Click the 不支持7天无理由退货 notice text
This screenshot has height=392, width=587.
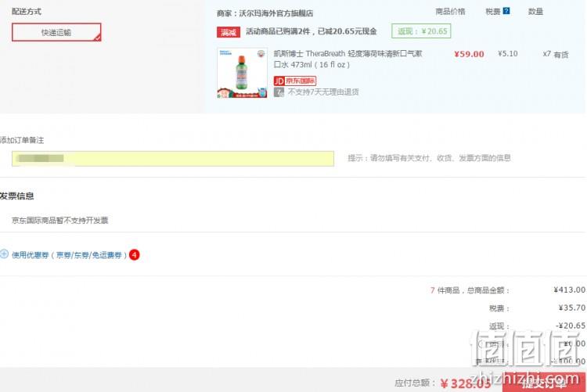click(x=323, y=92)
